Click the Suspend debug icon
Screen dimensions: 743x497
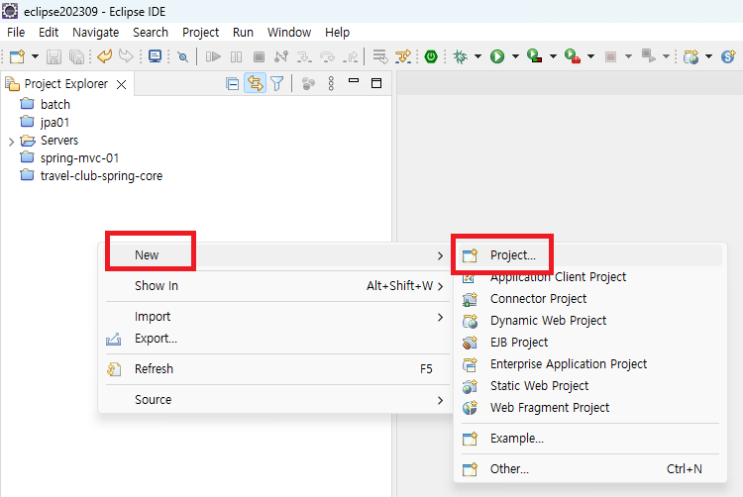236,57
